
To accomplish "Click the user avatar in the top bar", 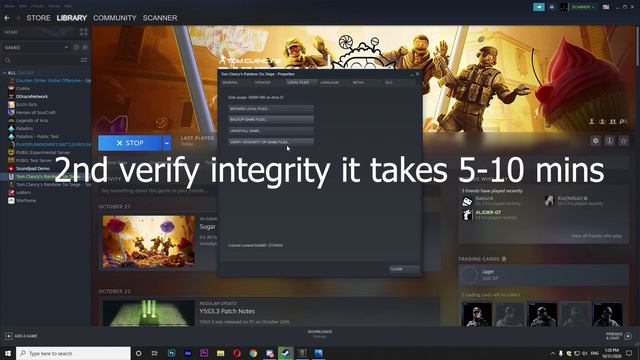I will click(x=564, y=7).
